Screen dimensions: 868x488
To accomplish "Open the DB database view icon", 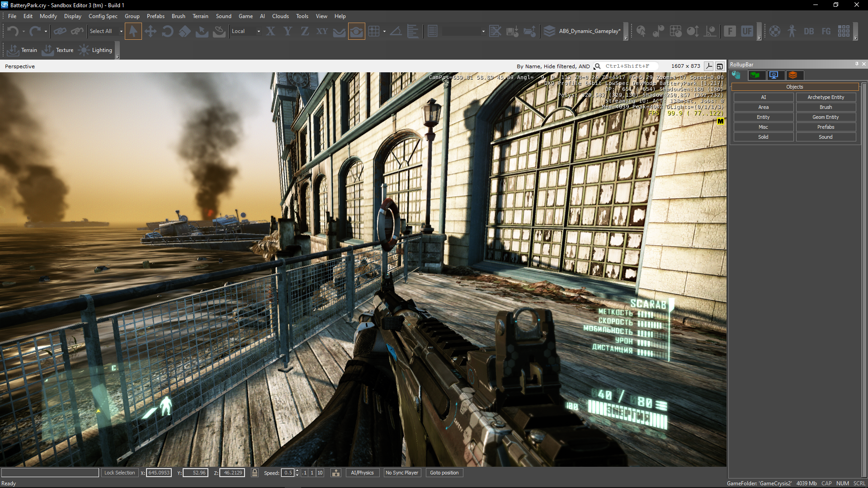I will click(x=809, y=31).
